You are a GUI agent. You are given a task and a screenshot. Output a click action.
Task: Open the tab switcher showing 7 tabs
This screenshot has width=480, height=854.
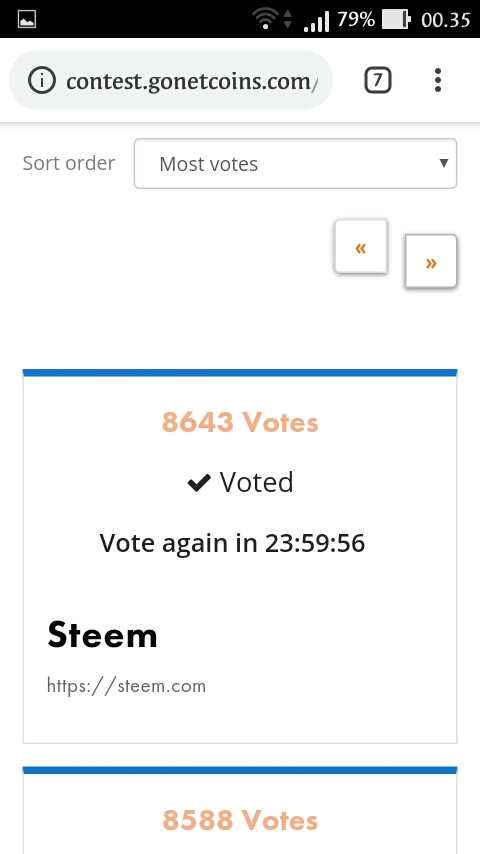pos(378,81)
